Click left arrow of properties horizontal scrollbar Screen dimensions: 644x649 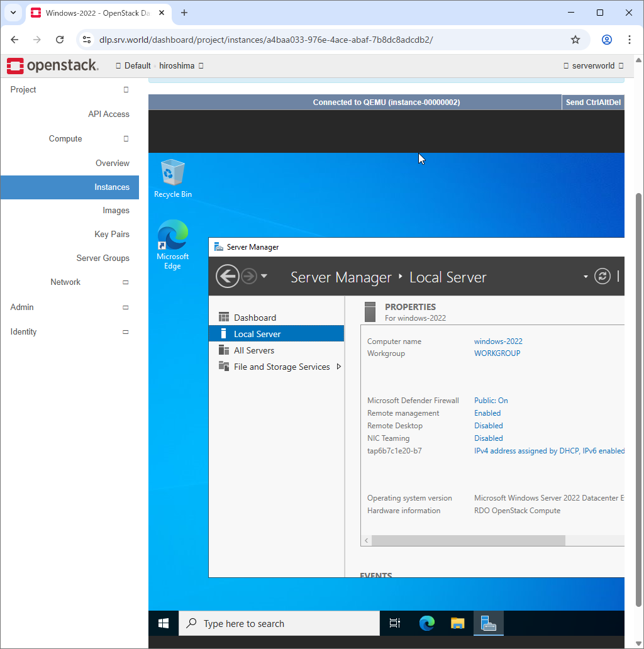[366, 540]
